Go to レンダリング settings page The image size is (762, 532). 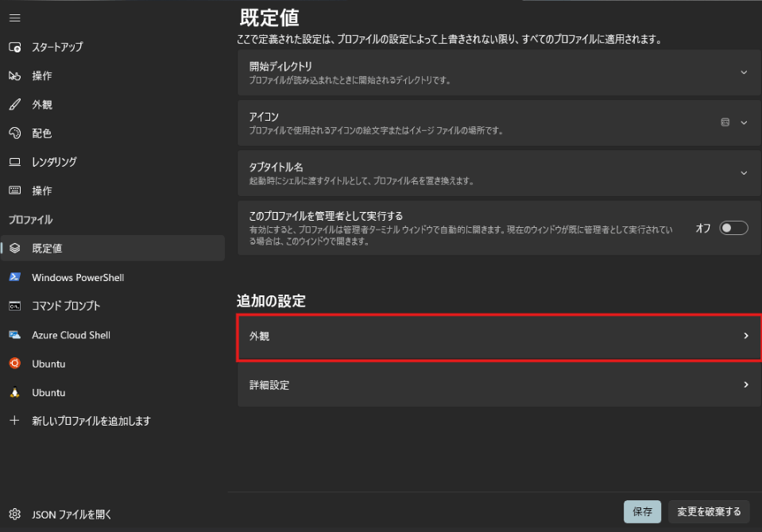pyautogui.click(x=113, y=162)
